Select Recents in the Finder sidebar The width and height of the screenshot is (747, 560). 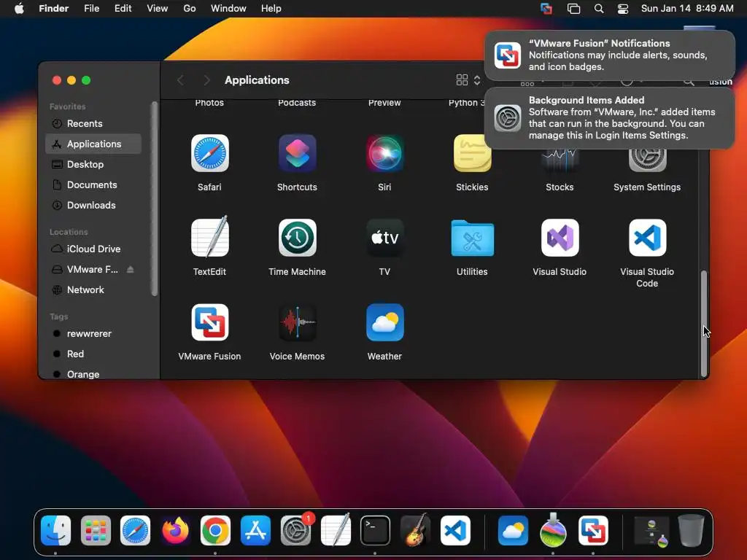[x=93, y=124]
